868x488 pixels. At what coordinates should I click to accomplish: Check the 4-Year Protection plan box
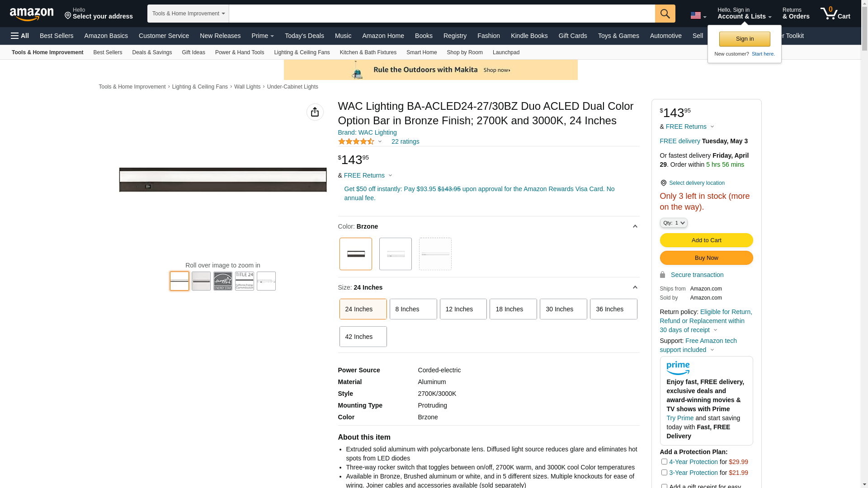coord(664,461)
